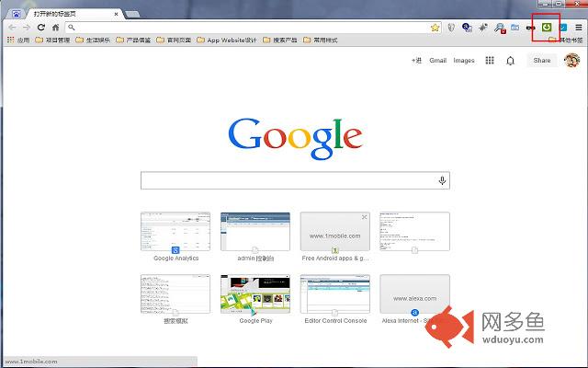This screenshot has height=368, width=588.
Task: Open the admin 控制台 thumbnail
Action: 255,232
